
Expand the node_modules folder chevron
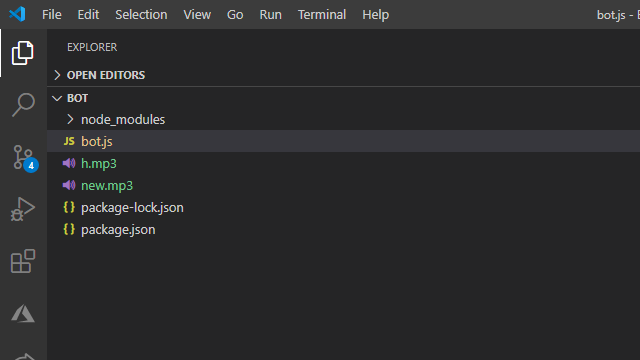pos(70,119)
